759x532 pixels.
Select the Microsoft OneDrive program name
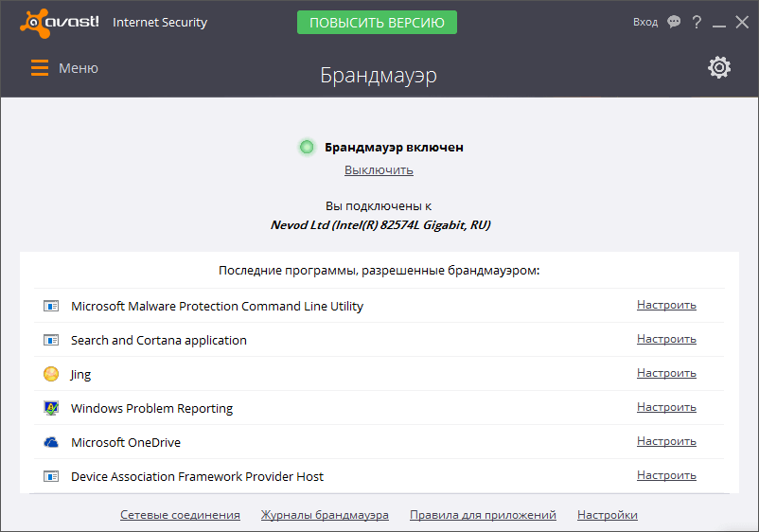[x=126, y=442]
